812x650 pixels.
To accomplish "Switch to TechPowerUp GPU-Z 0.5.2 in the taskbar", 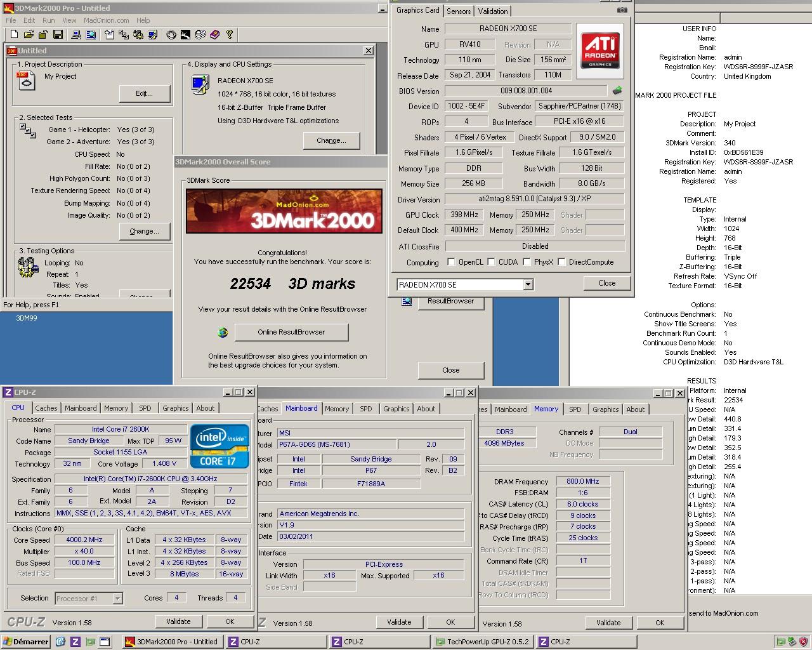I will click(x=483, y=642).
